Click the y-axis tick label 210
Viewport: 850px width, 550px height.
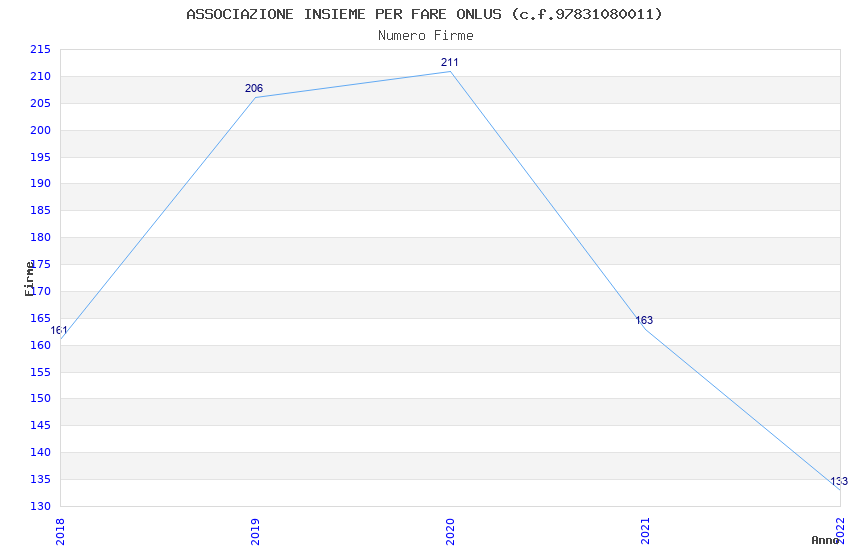click(x=40, y=76)
